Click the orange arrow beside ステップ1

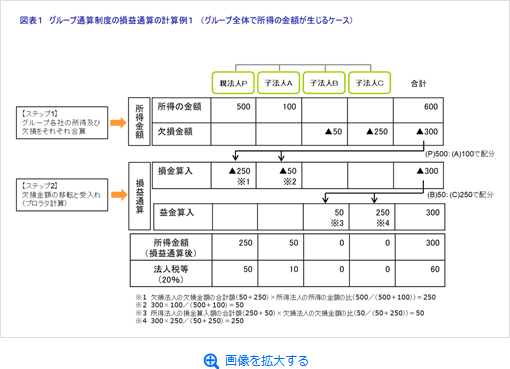tap(118, 123)
